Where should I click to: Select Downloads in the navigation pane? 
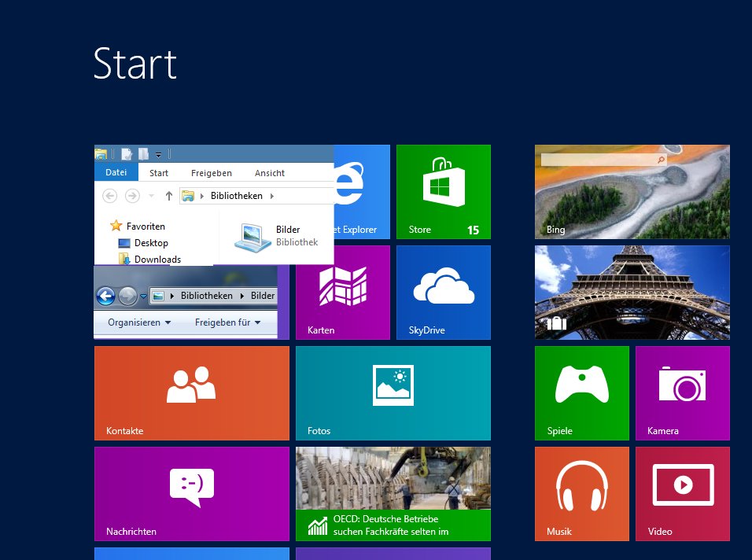click(149, 259)
